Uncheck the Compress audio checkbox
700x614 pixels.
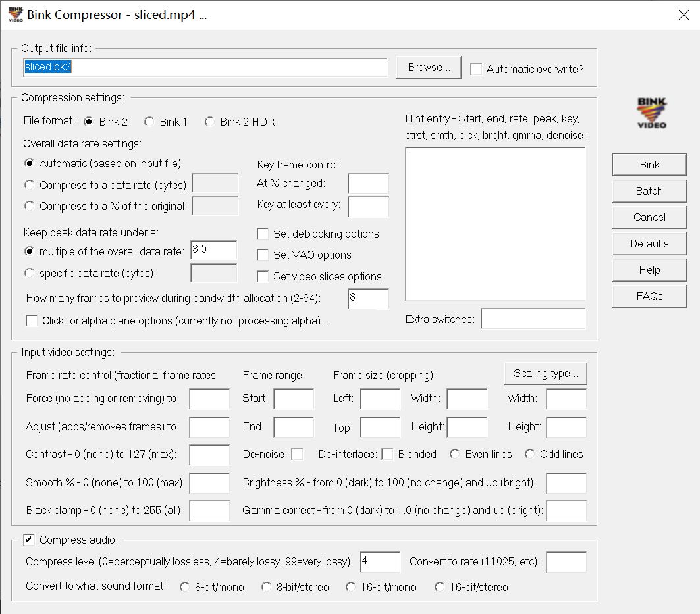(x=29, y=540)
